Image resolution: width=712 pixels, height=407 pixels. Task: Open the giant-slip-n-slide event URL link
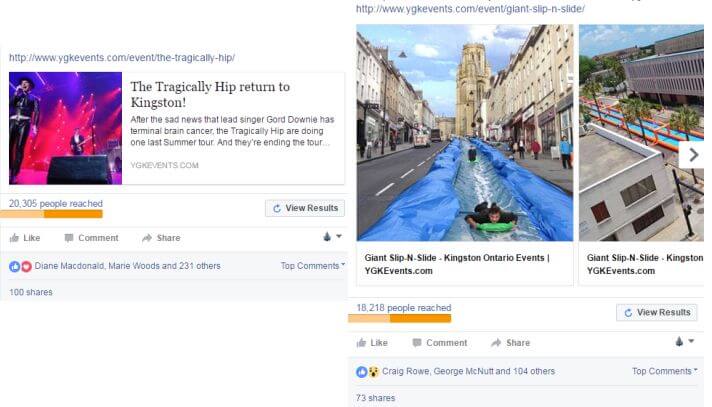pyautogui.click(x=470, y=9)
